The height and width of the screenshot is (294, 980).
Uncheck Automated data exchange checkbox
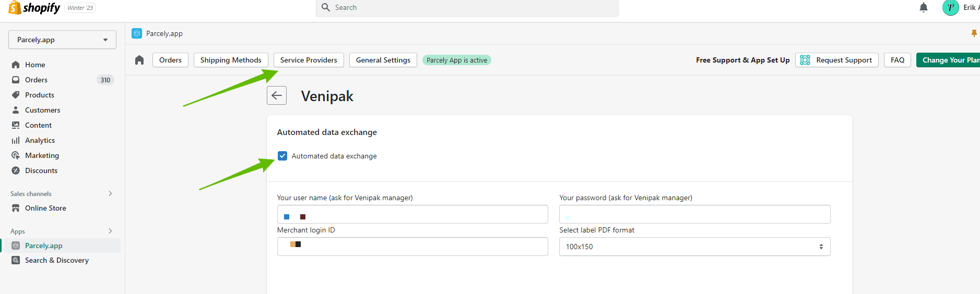[282, 156]
